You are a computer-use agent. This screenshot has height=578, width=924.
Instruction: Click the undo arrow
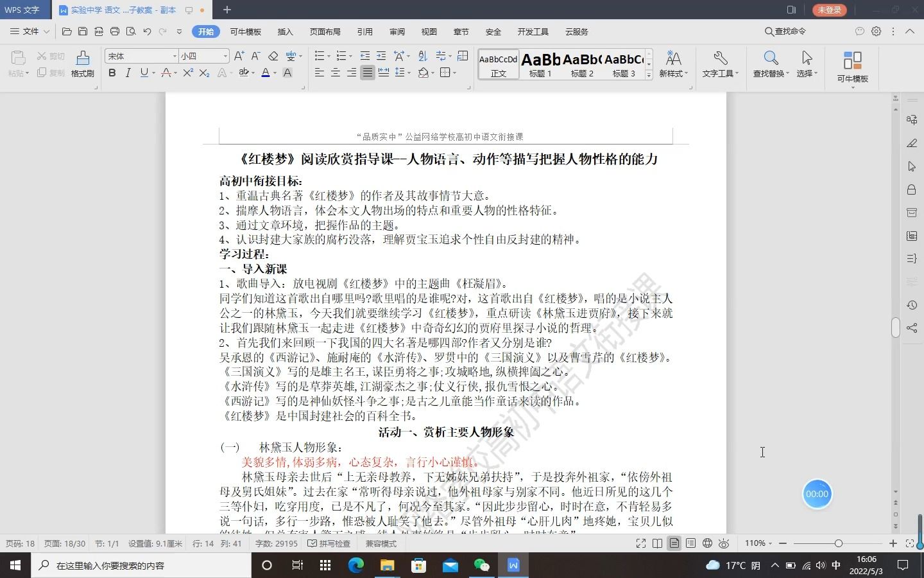[x=147, y=31]
